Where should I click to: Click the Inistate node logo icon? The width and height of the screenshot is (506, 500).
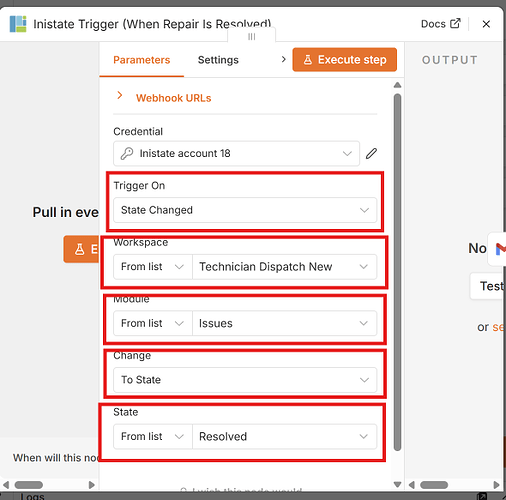click(18, 24)
